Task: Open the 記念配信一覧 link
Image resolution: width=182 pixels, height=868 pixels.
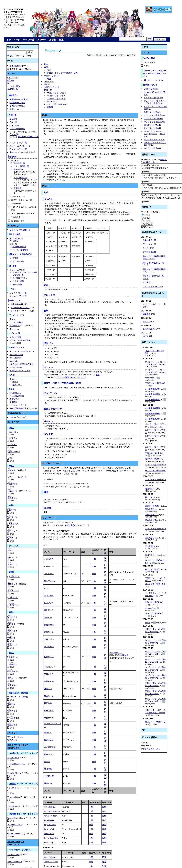Action: [19, 163]
